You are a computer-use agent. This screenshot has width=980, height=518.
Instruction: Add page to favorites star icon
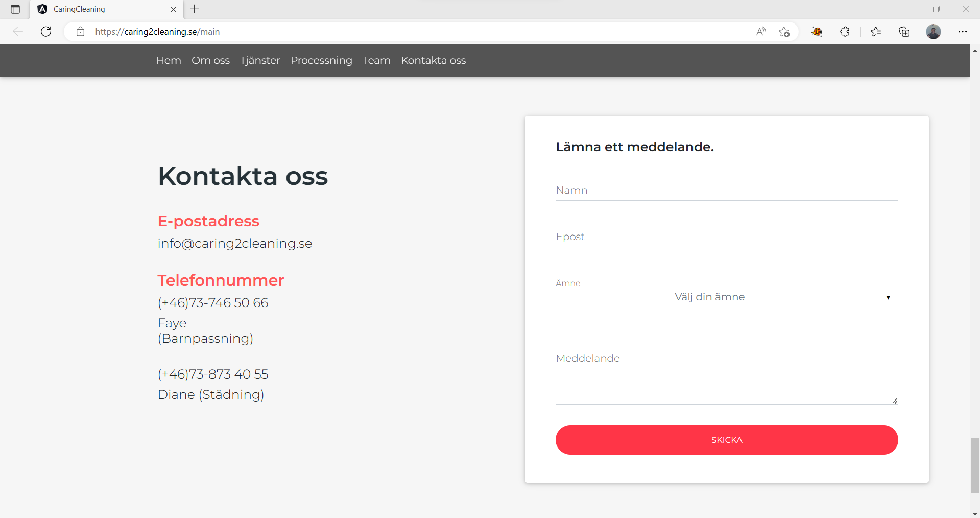(x=784, y=32)
